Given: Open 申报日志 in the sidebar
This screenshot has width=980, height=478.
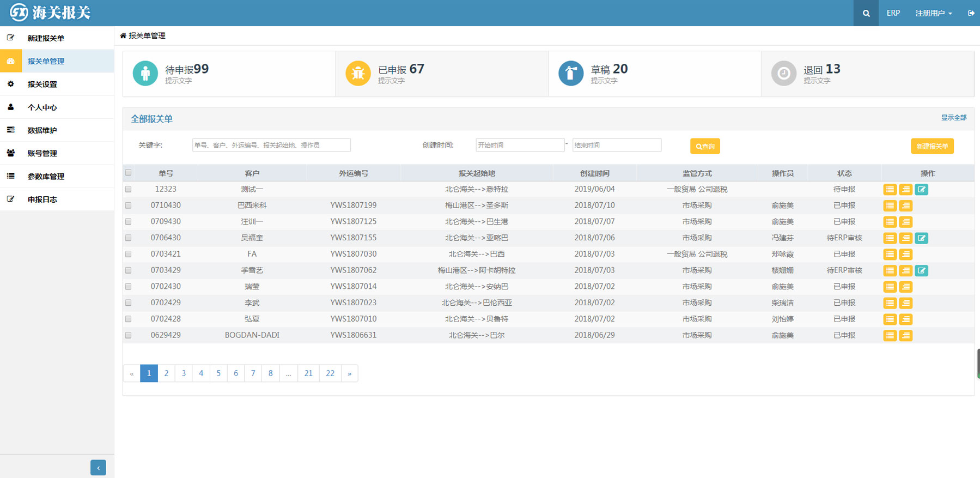Looking at the screenshot, I should 57,199.
